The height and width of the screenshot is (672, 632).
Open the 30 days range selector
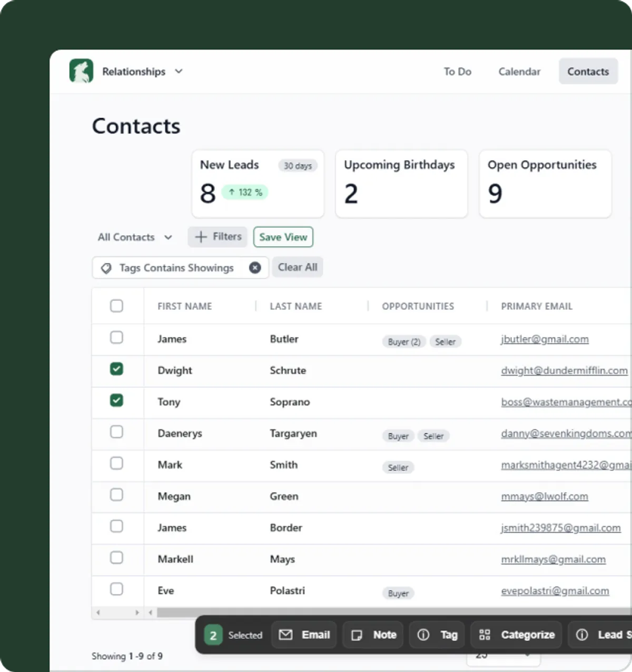pos(298,166)
